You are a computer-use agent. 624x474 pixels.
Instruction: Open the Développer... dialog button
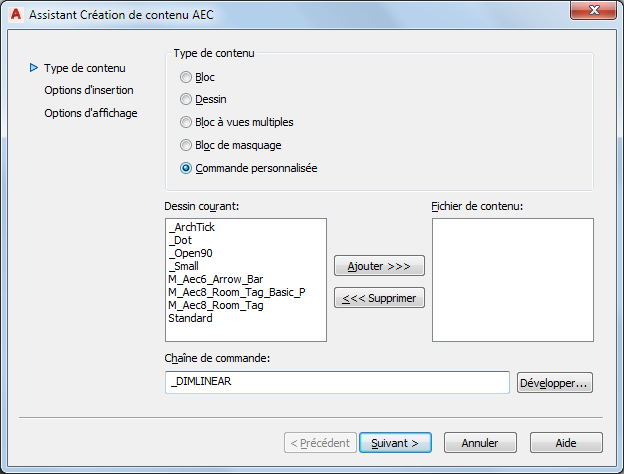pos(555,382)
